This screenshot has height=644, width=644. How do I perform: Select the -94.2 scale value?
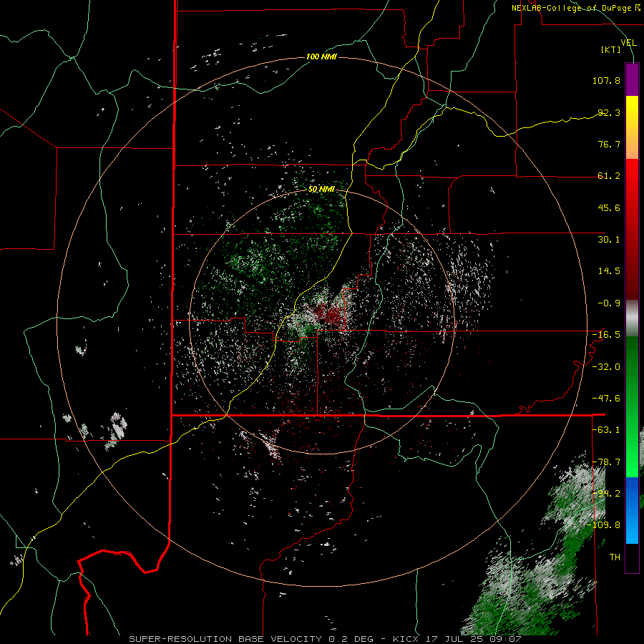click(606, 494)
